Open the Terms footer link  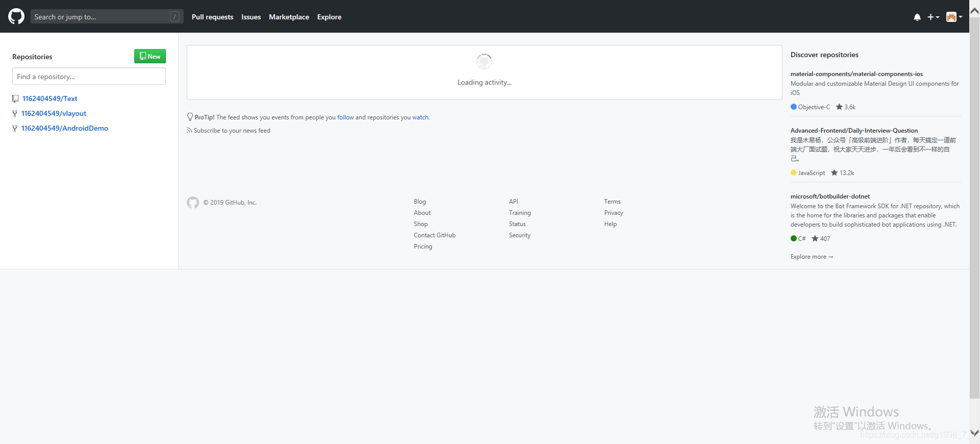[x=612, y=202]
